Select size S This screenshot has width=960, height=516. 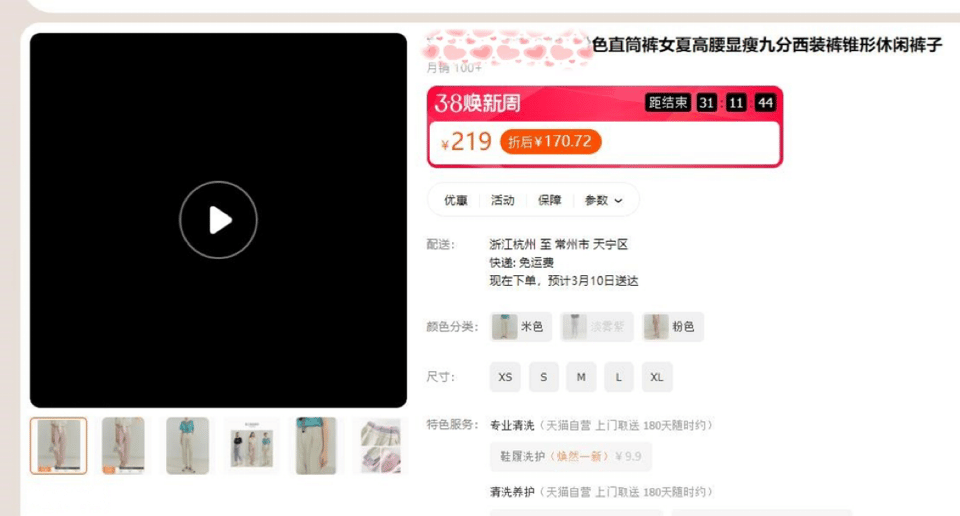(544, 377)
